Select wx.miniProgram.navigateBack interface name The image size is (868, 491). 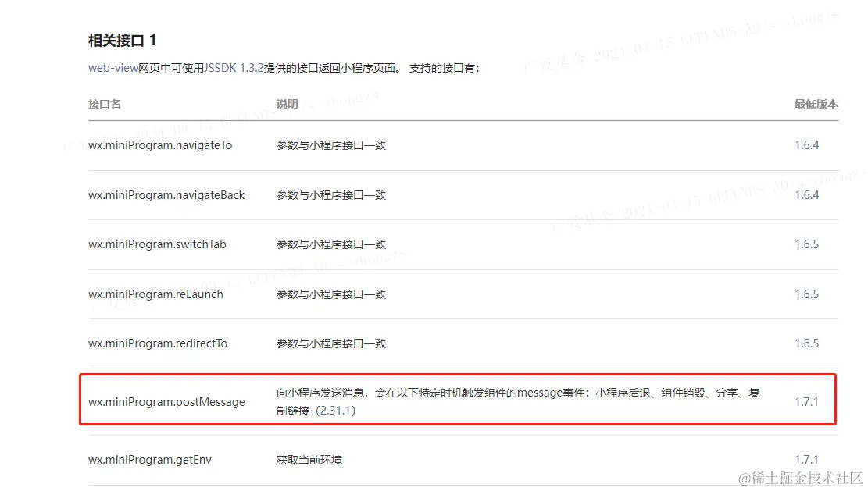(x=166, y=194)
